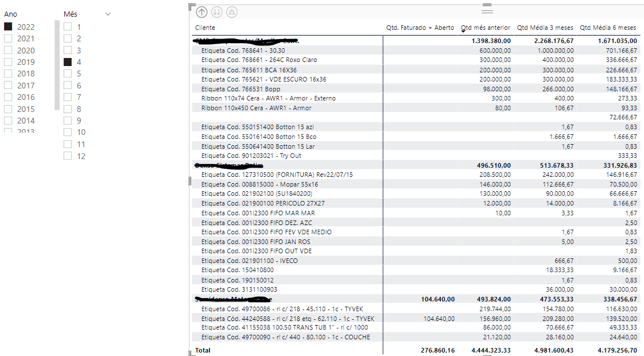Open the Mês slicer dropdown chevron
Viewport: 644px width, 356px height.
coord(108,14)
